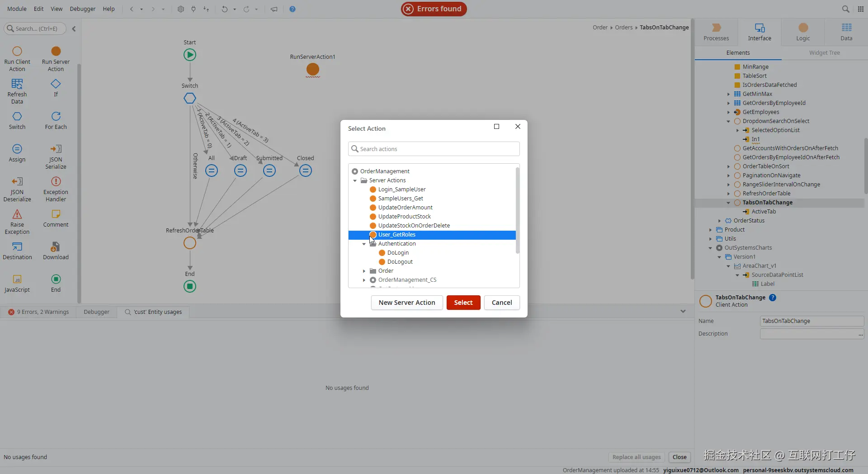Click the New Server Action button
Viewport: 868px width, 474px height.
pyautogui.click(x=407, y=303)
